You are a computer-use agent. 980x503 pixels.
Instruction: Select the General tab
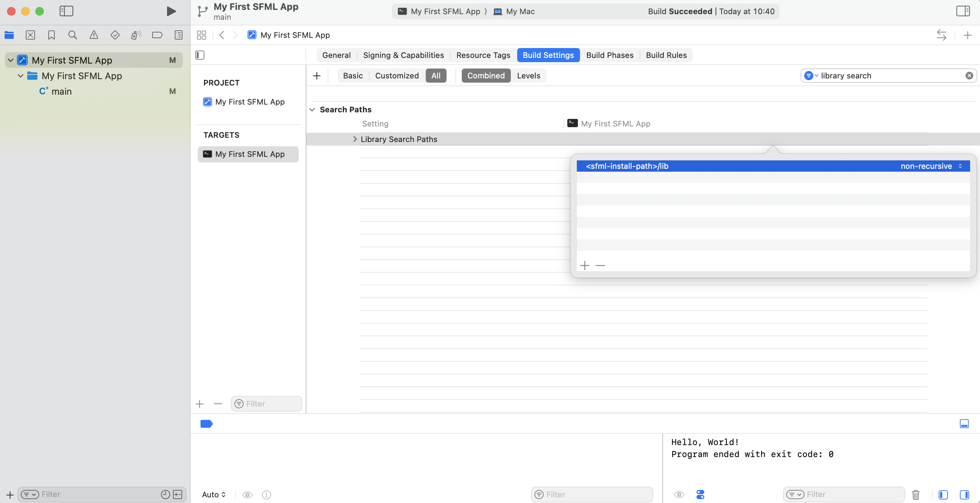(336, 55)
